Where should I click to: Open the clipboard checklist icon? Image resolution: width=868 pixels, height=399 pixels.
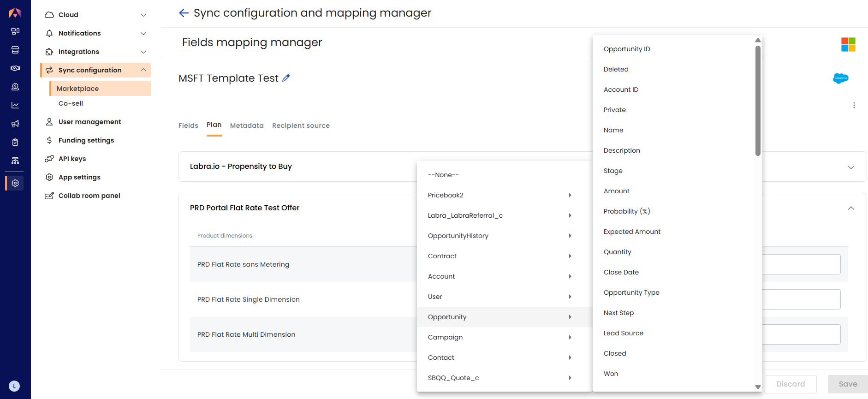pyautogui.click(x=15, y=142)
